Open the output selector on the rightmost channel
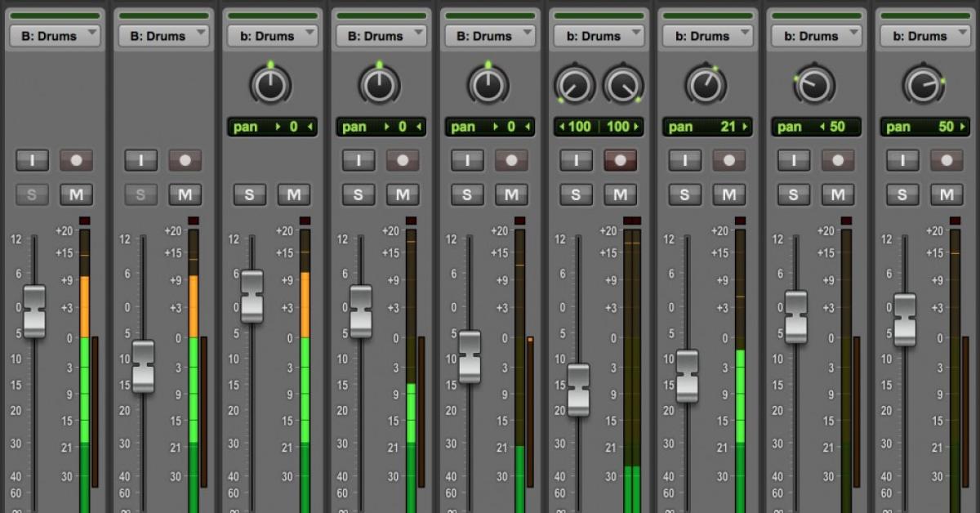This screenshot has width=980, height=513. pos(924,35)
